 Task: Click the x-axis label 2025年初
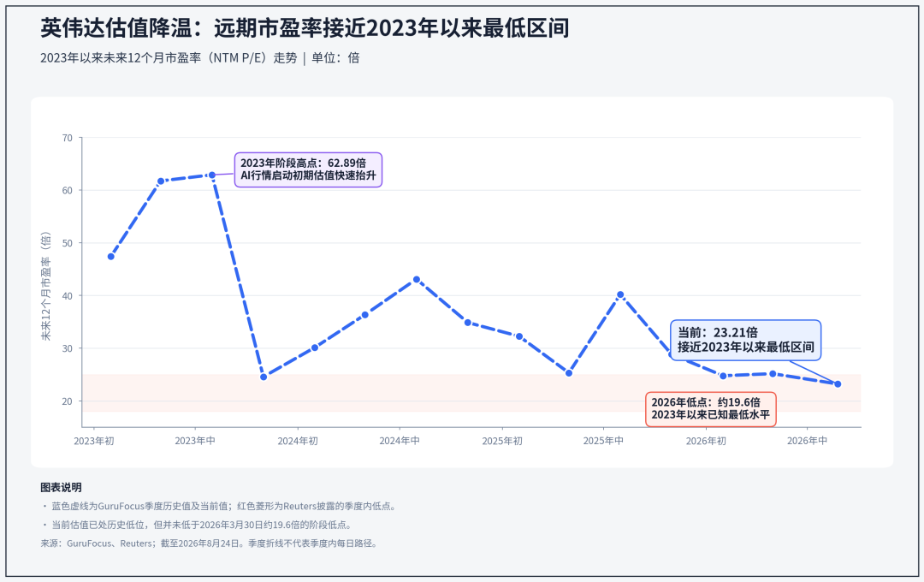pyautogui.click(x=502, y=441)
